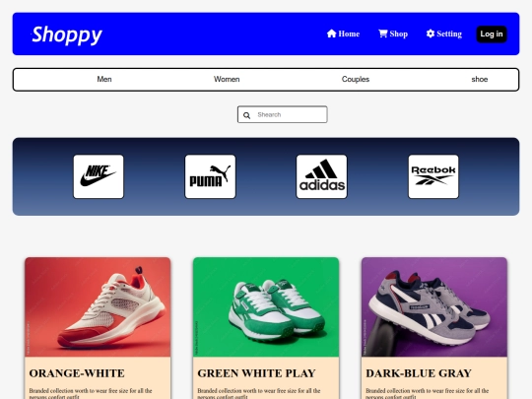The width and height of the screenshot is (532, 399).
Task: Go to the shoe category
Action: click(x=480, y=79)
